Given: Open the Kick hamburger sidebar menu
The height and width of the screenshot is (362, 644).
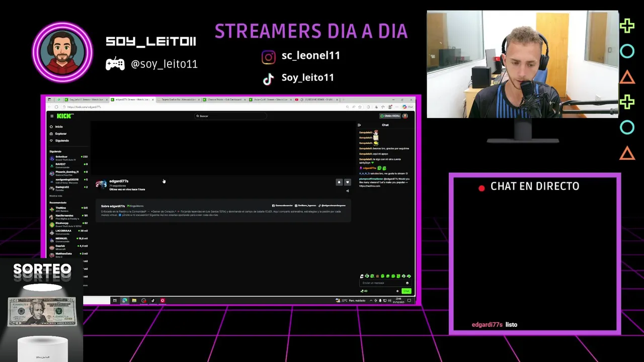Looking at the screenshot, I should (51, 116).
